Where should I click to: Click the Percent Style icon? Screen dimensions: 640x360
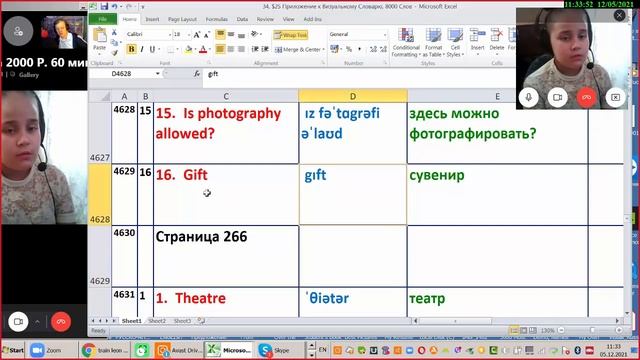pyautogui.click(x=349, y=49)
